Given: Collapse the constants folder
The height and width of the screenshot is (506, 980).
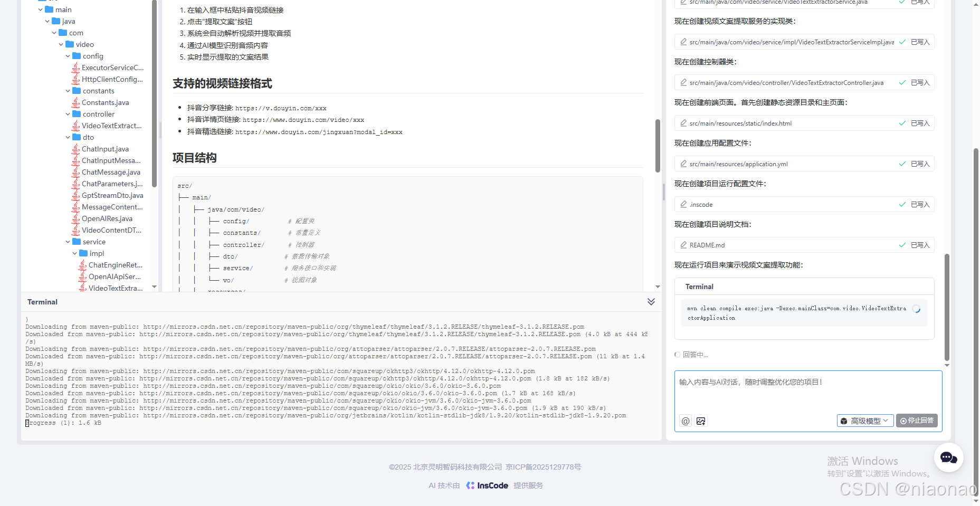Looking at the screenshot, I should 68,91.
